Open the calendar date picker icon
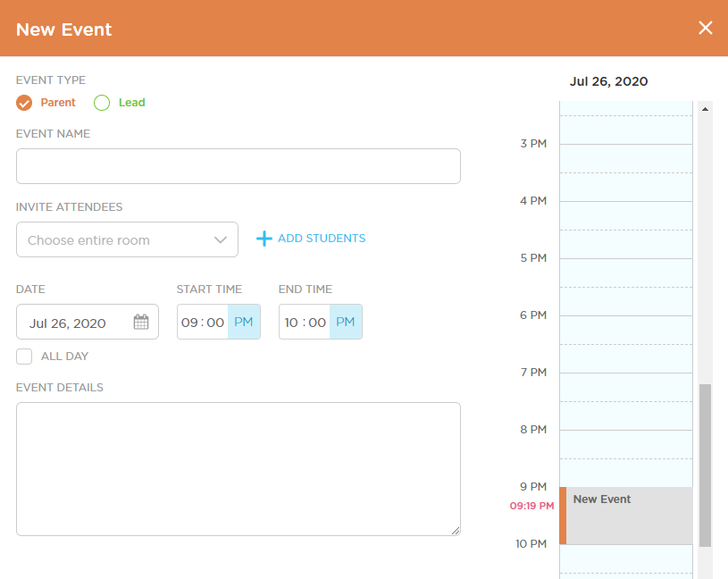This screenshot has height=579, width=728. coord(140,322)
